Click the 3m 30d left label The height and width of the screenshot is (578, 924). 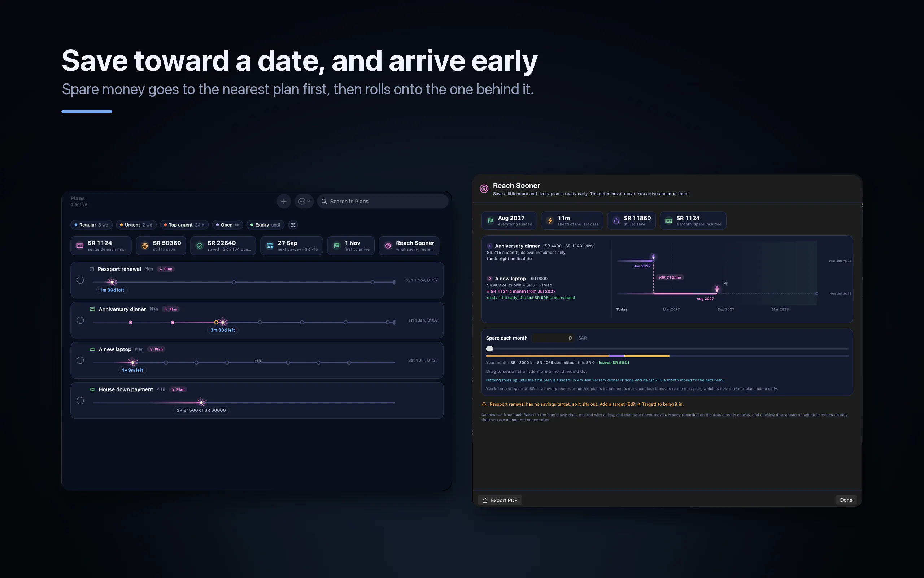click(x=223, y=330)
